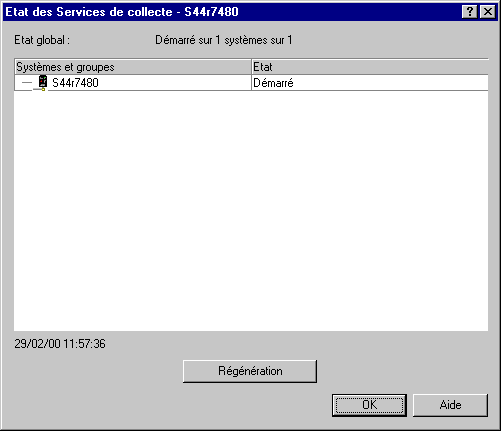501x431 pixels.
Task: Click the Etat column header
Action: click(370, 67)
